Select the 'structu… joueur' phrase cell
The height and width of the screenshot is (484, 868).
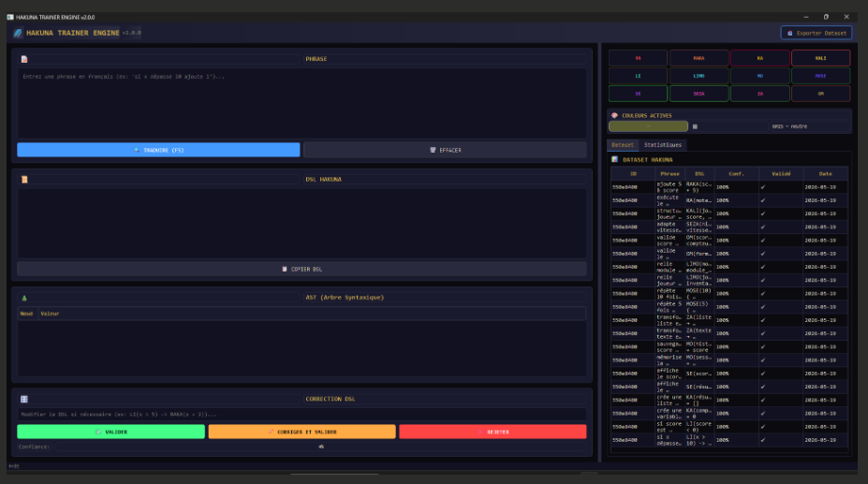669,213
